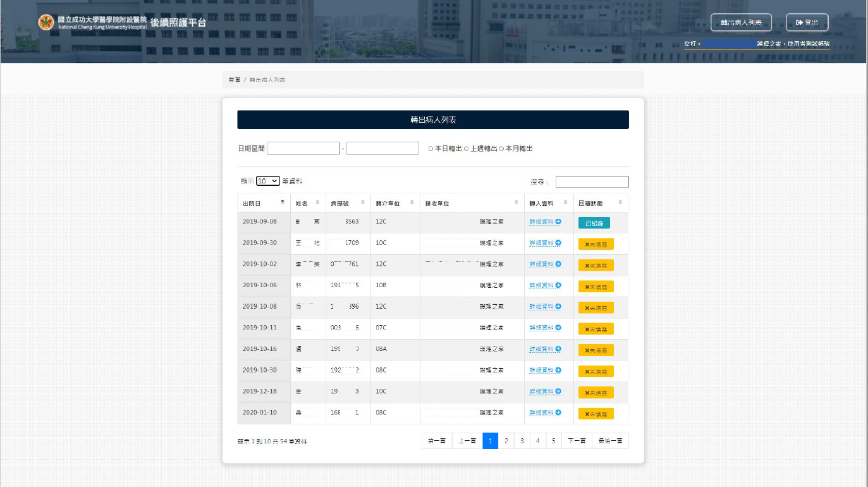
Task: Click the 搜尋 search box
Action: [592, 182]
